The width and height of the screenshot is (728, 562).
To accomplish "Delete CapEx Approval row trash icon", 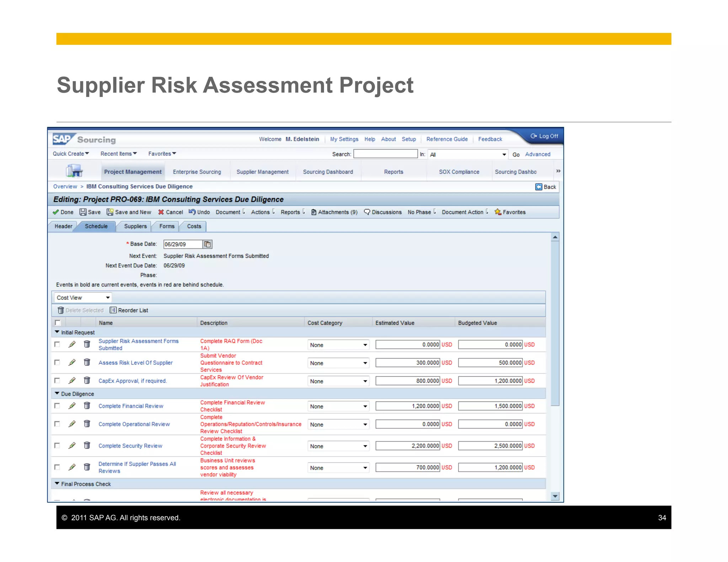I will point(87,380).
